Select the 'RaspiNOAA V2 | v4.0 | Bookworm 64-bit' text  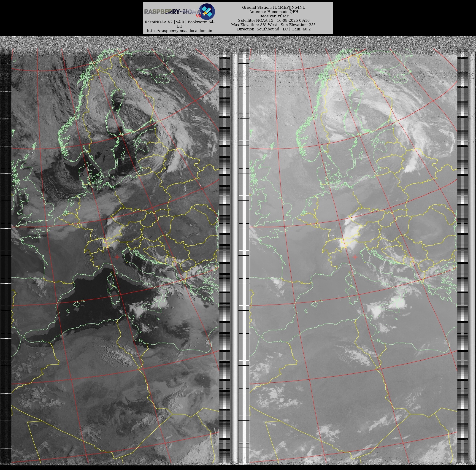coord(179,24)
